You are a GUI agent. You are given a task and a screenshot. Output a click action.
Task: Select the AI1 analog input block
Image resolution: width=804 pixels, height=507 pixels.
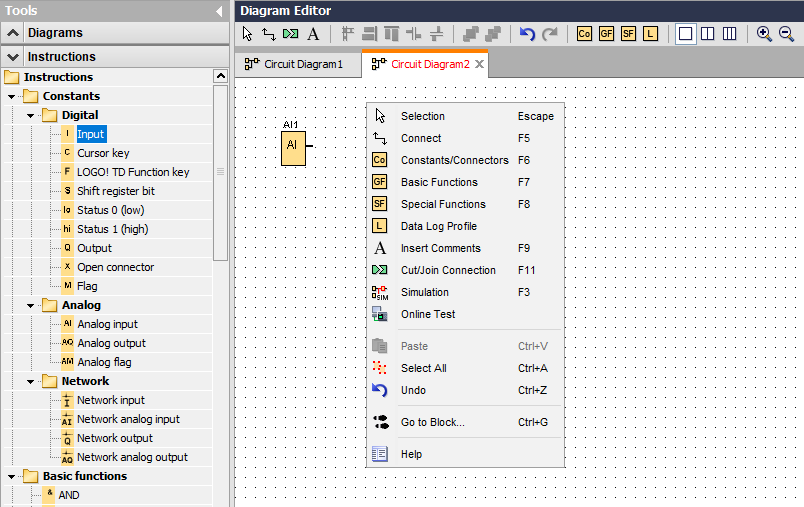[293, 148]
